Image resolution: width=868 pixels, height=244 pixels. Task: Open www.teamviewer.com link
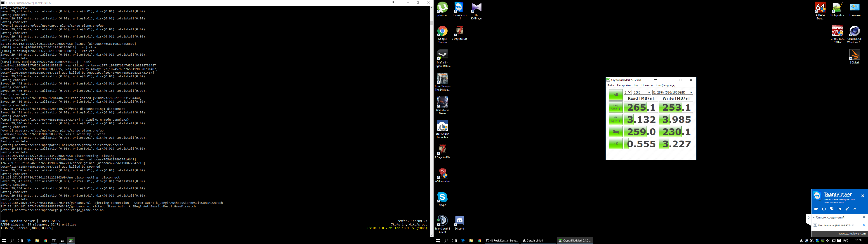852,234
